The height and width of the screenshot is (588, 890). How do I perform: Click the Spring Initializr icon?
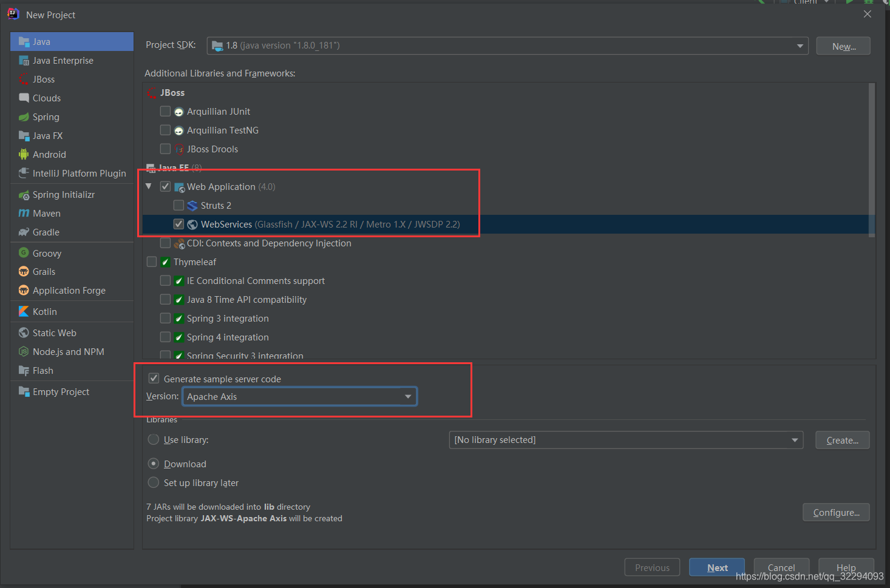click(24, 195)
